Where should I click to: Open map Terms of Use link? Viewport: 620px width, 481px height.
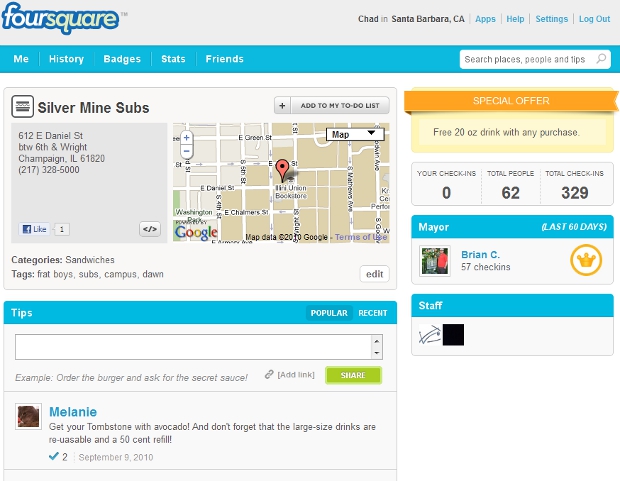[x=361, y=237]
